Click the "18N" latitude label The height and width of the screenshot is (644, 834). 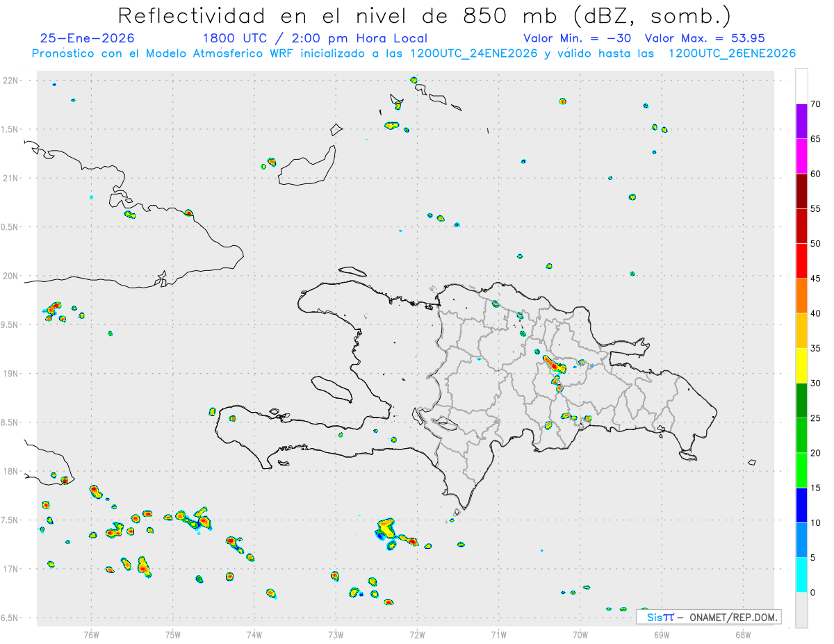[x=10, y=472]
